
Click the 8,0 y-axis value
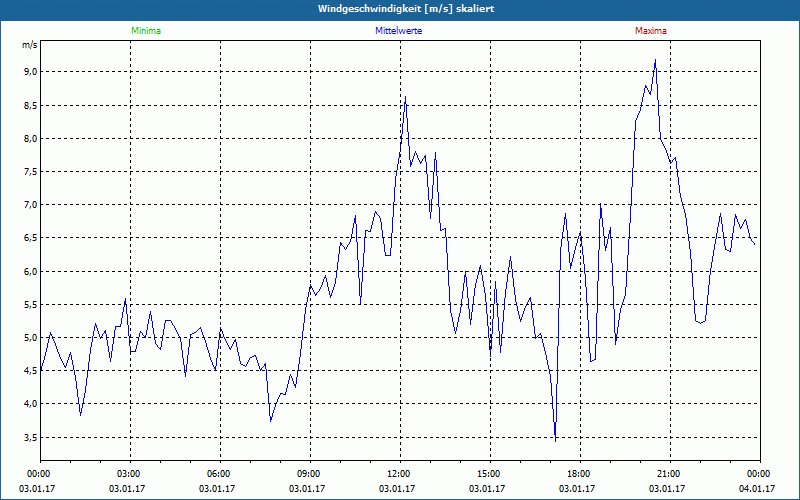(31, 139)
